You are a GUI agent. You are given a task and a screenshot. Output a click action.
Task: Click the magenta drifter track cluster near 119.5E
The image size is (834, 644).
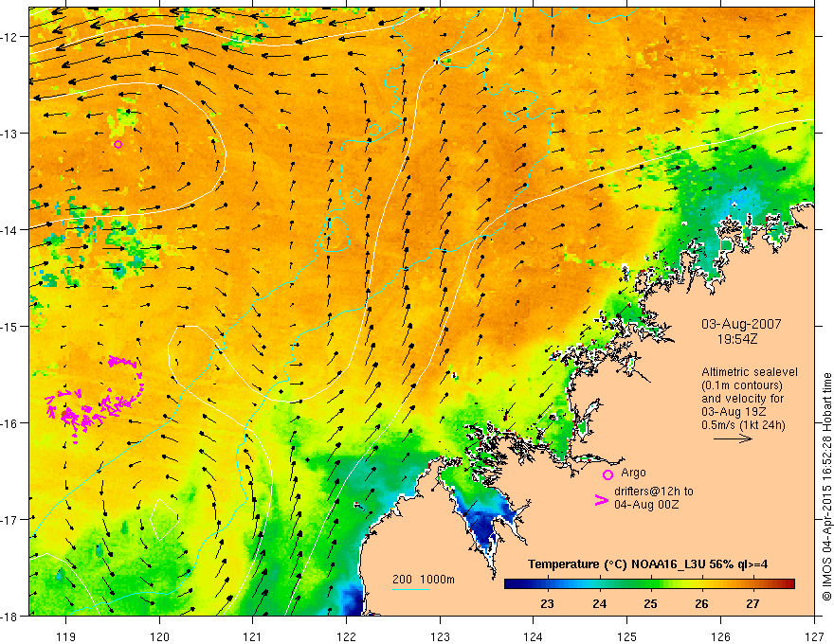coord(96,399)
